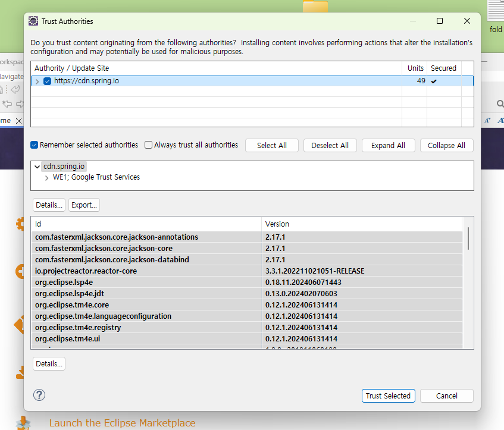504x430 pixels.
Task: Open the help question mark icon
Action: point(39,395)
